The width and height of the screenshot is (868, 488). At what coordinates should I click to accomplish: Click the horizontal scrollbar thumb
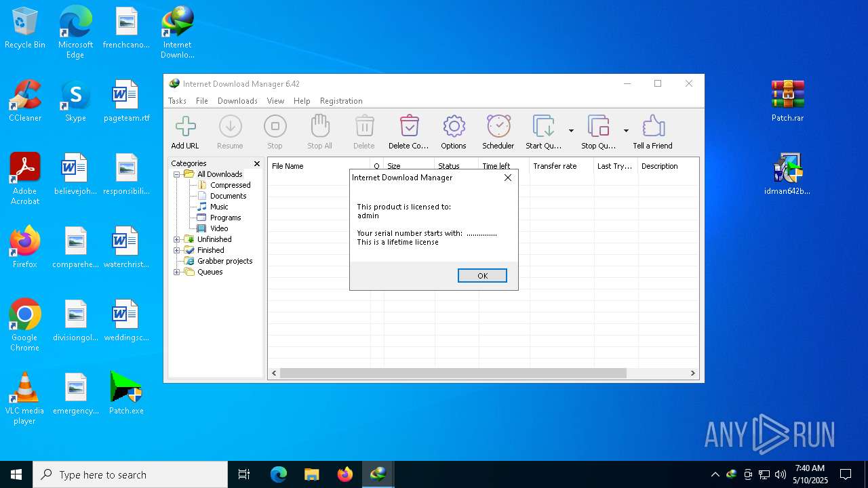(x=453, y=373)
